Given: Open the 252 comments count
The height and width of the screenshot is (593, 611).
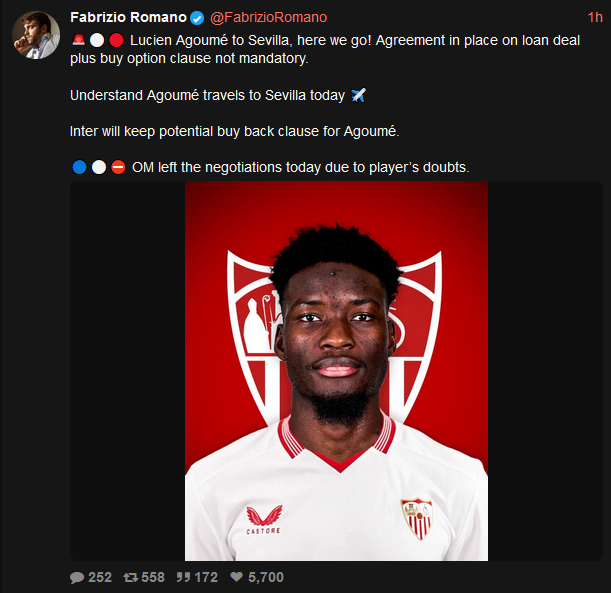Looking at the screenshot, I should pos(100,577).
